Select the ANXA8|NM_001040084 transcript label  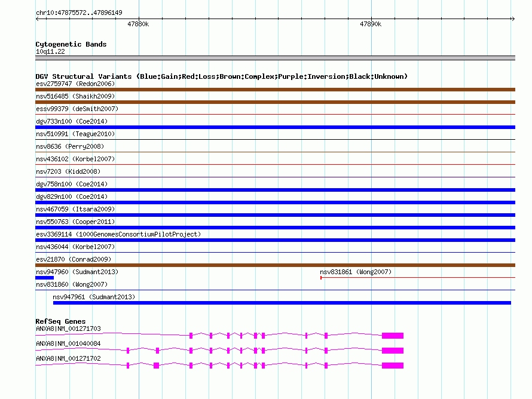point(68,343)
